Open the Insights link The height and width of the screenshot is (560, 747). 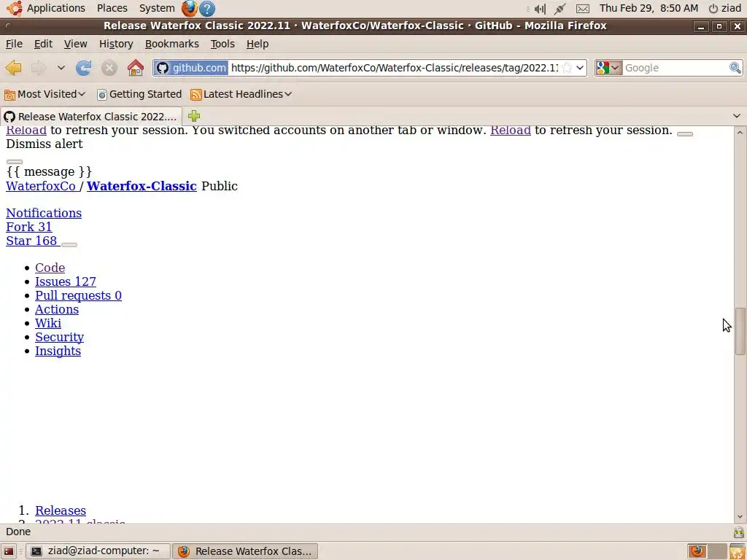click(x=58, y=351)
